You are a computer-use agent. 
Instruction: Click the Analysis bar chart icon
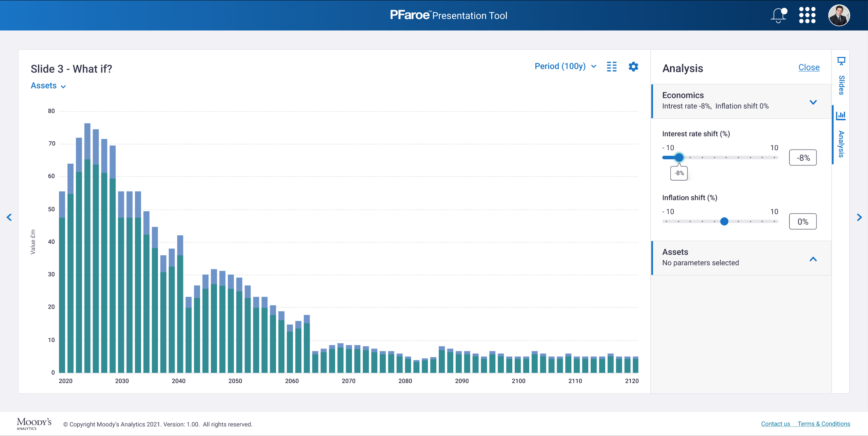841,116
